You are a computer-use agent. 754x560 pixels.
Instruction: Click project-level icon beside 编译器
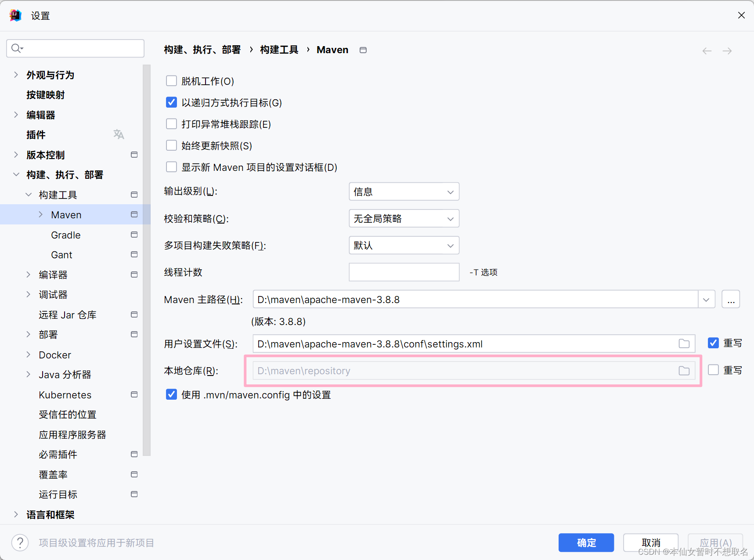134,275
